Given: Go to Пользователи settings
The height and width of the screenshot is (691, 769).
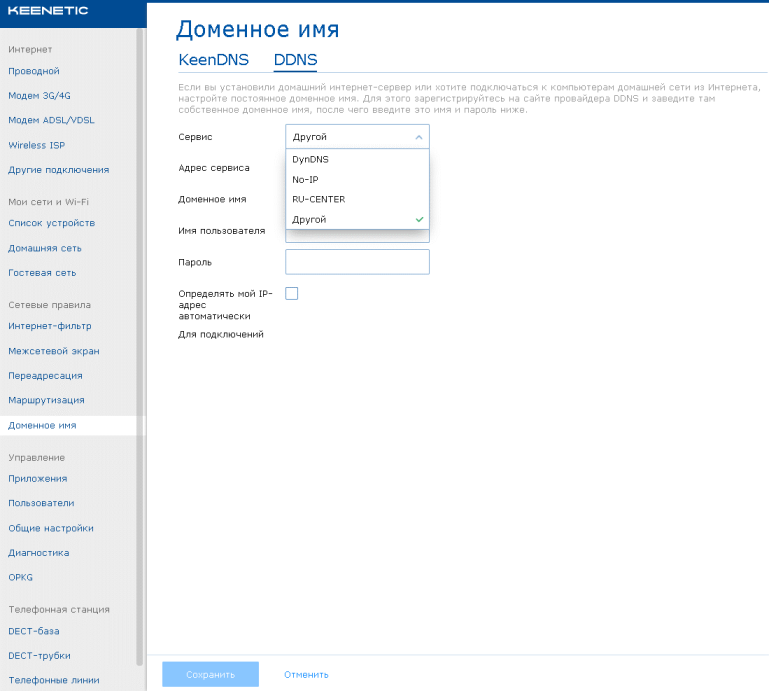Looking at the screenshot, I should point(41,503).
